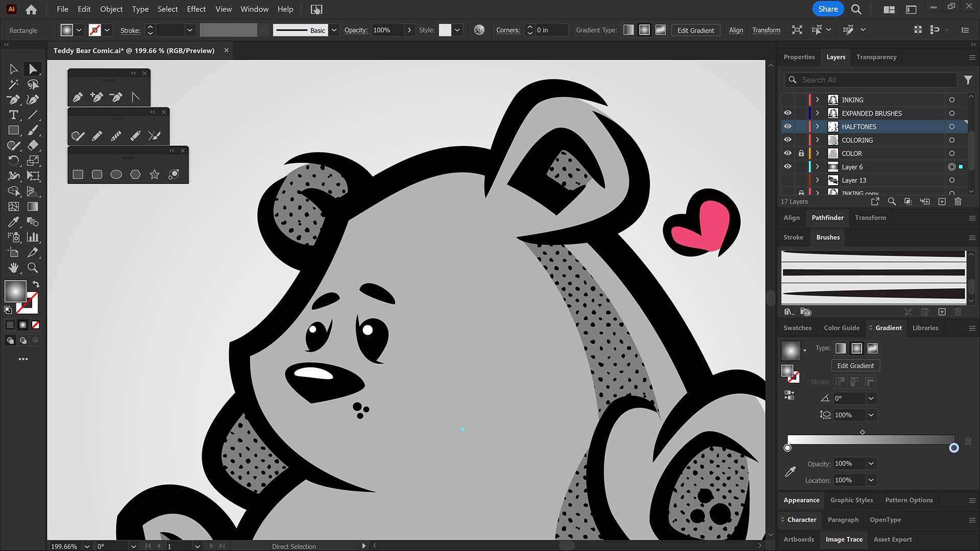Hide the COLOR layer eye
The image size is (980, 551).
tap(788, 153)
